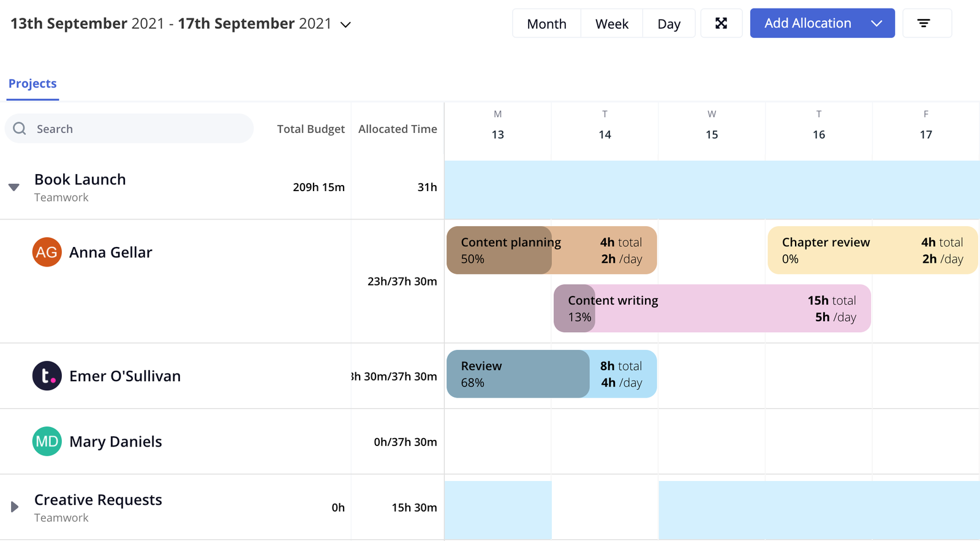Image resolution: width=980 pixels, height=541 pixels.
Task: Open the Add Allocation dropdown arrow
Action: click(877, 23)
